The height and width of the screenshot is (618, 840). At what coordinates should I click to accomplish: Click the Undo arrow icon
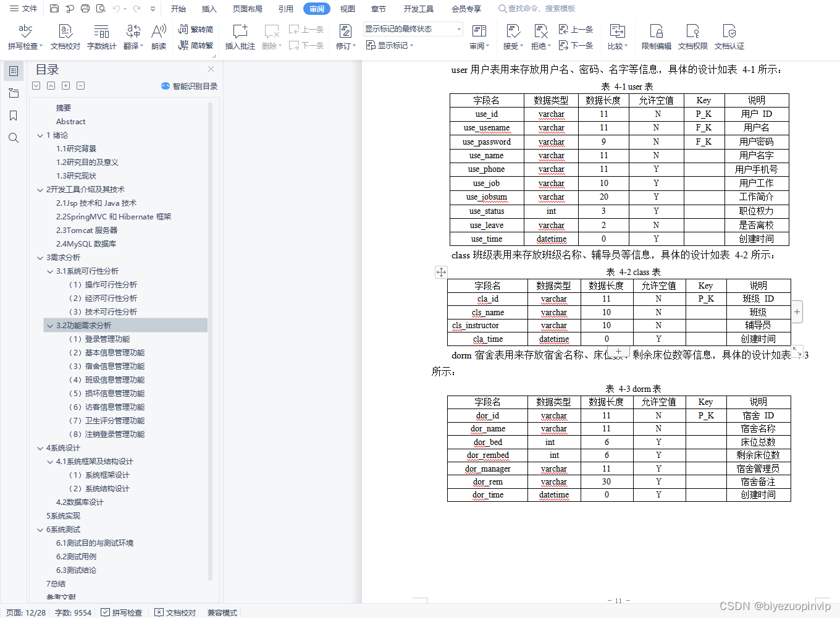(117, 9)
